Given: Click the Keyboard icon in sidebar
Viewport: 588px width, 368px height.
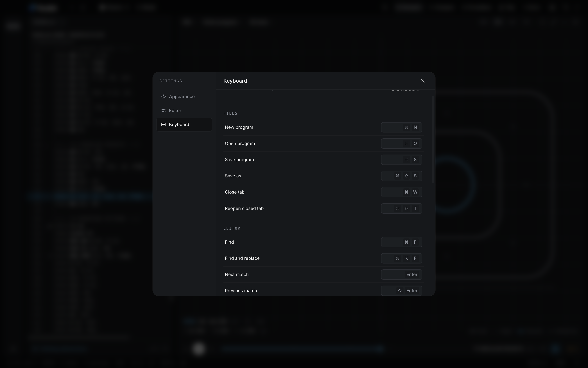Looking at the screenshot, I should coord(164,125).
